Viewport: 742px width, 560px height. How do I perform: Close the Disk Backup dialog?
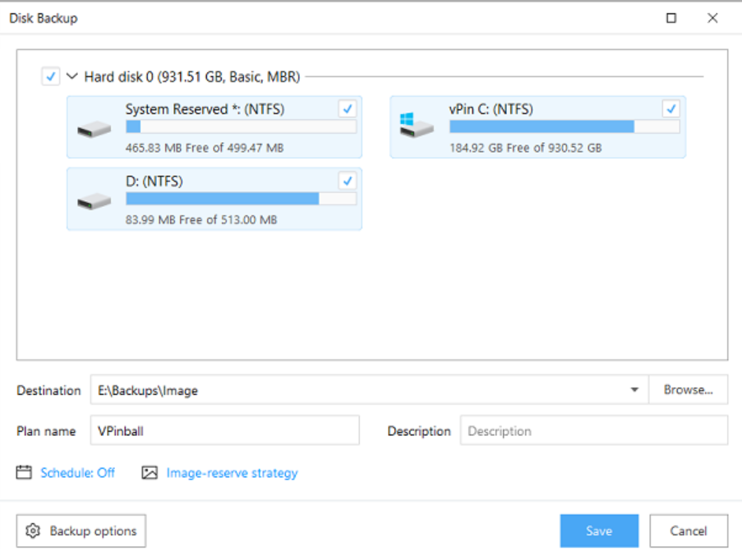pyautogui.click(x=712, y=18)
